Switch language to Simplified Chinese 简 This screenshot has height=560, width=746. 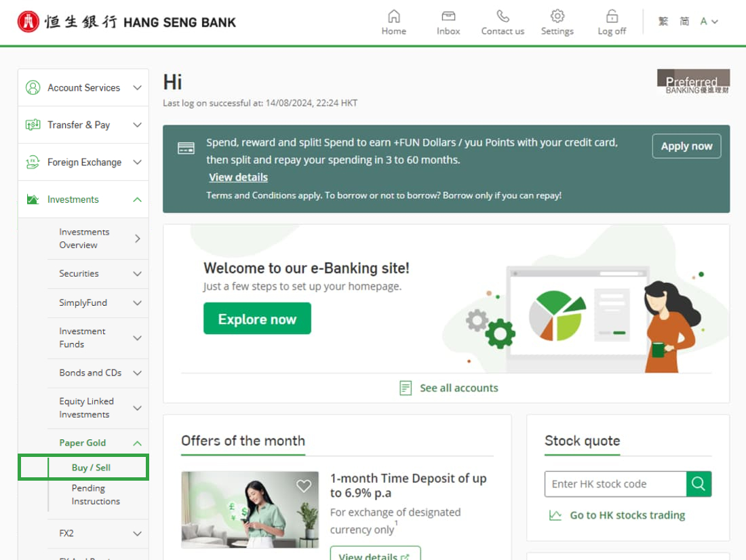(x=684, y=22)
